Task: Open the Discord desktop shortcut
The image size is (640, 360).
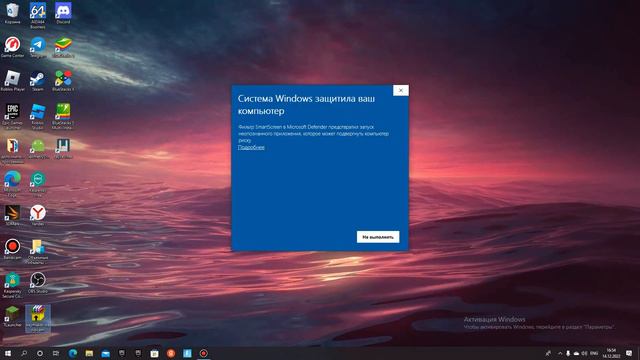Action: click(x=63, y=13)
